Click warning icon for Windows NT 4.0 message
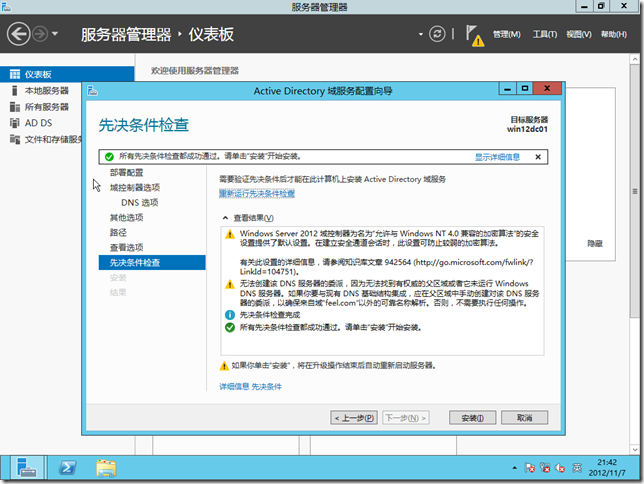The image size is (644, 484). tap(230, 234)
